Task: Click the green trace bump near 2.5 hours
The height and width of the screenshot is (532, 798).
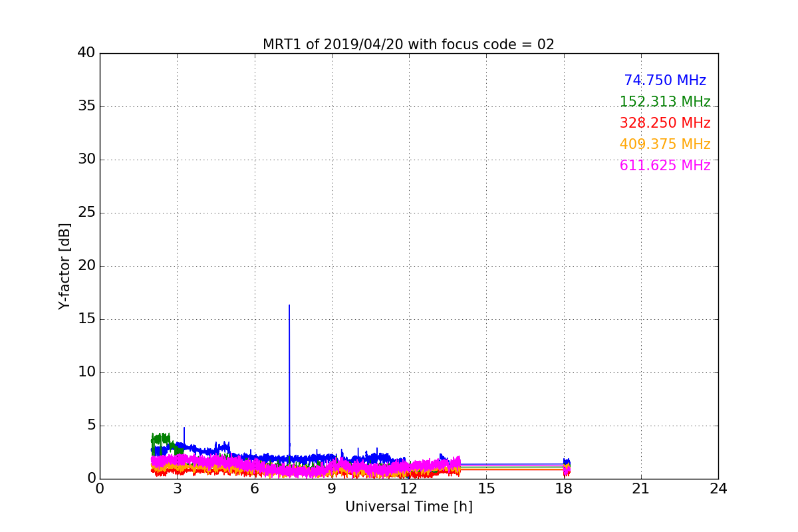Action: (162, 439)
